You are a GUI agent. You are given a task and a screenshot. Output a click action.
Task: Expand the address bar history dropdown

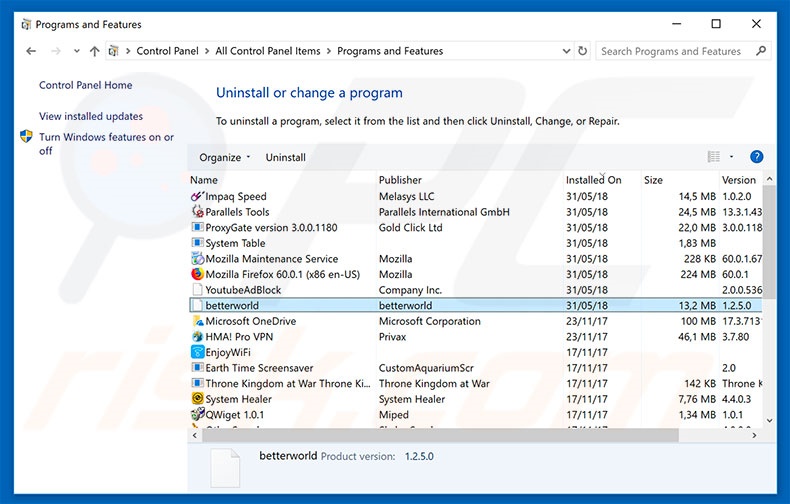(566, 51)
